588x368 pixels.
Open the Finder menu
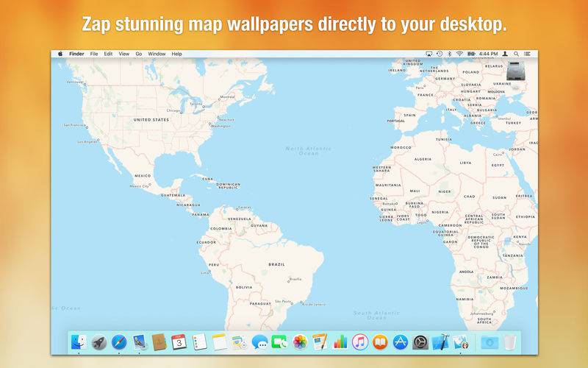tap(76, 54)
